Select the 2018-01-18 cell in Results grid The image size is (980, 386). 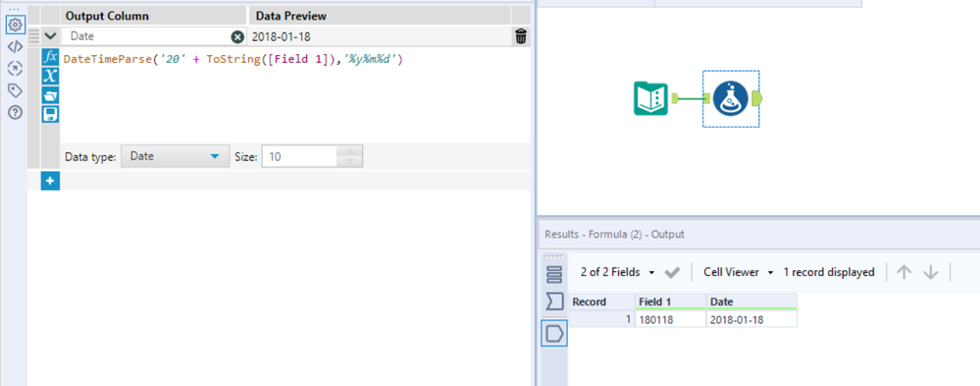751,319
